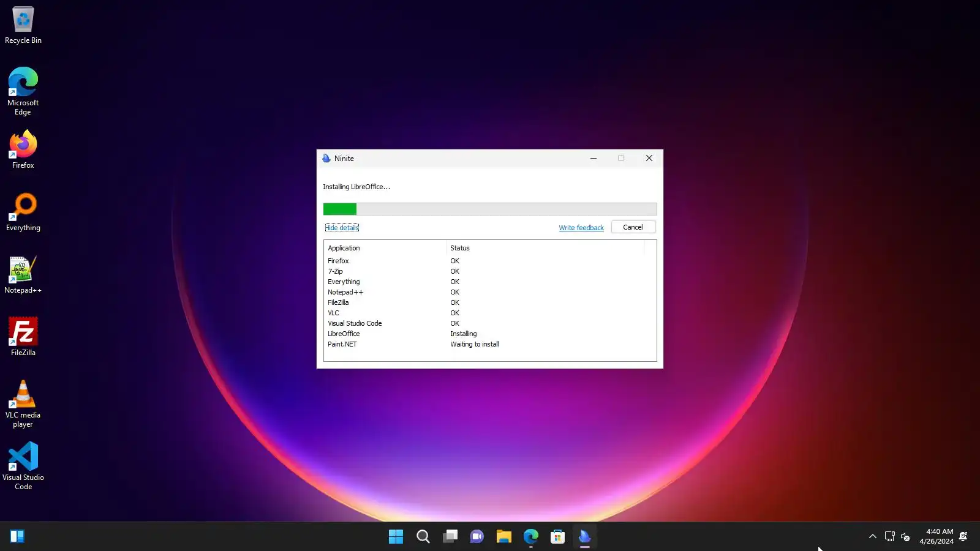This screenshot has width=980, height=551.
Task: Click the green installation progress bar
Action: click(x=340, y=209)
